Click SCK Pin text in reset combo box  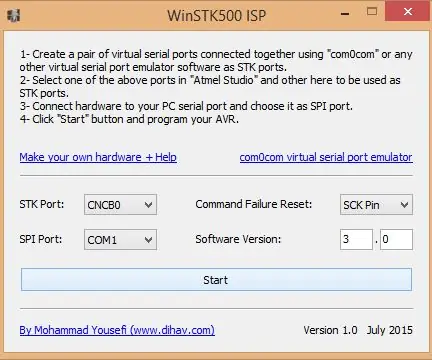pos(361,205)
